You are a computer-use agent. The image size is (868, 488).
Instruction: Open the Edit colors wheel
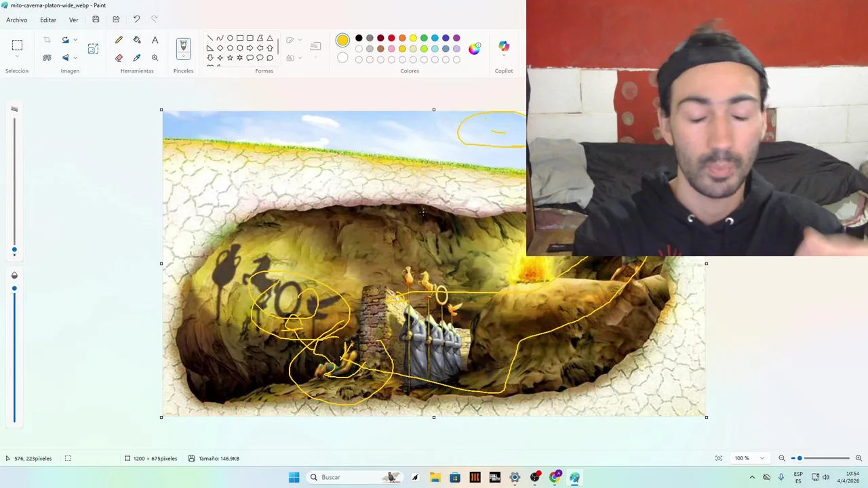(475, 48)
